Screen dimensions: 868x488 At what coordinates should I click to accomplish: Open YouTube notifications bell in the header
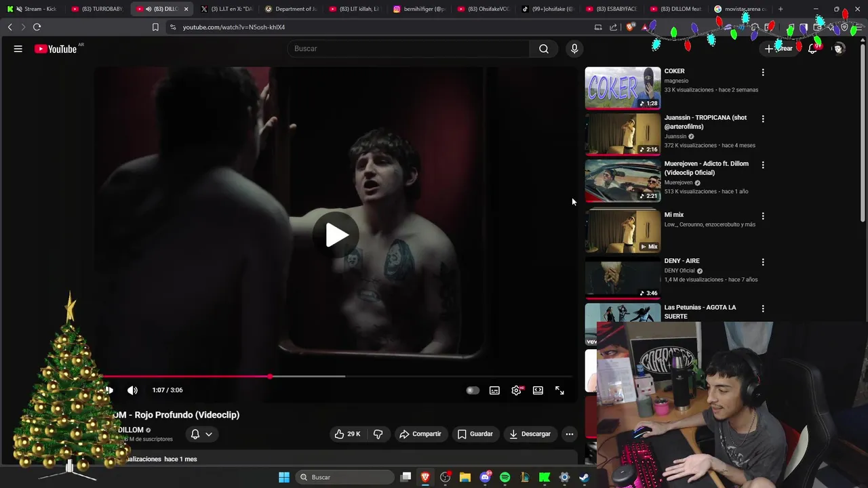click(812, 49)
